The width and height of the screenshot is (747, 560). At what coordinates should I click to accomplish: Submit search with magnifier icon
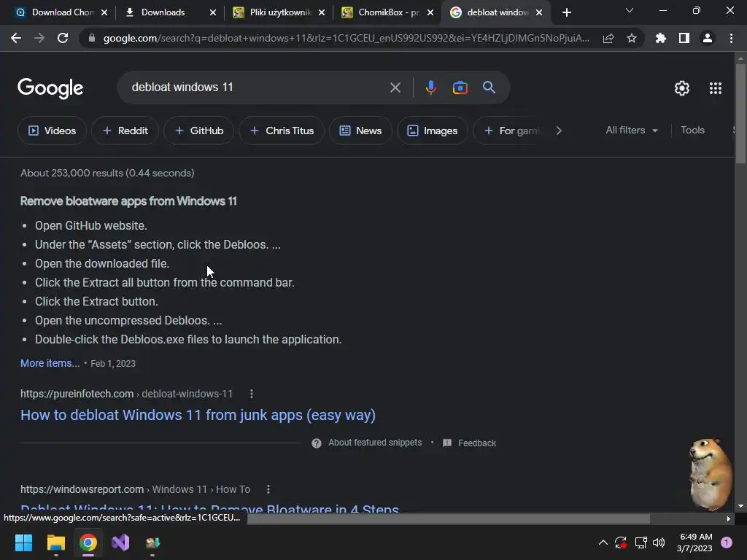[x=489, y=87]
